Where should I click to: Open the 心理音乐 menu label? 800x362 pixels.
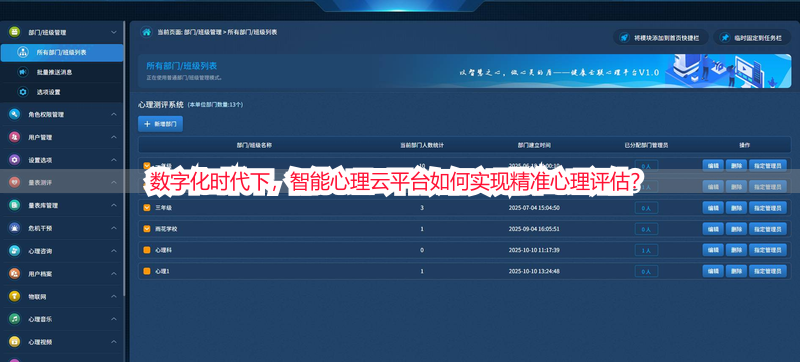pos(40,319)
